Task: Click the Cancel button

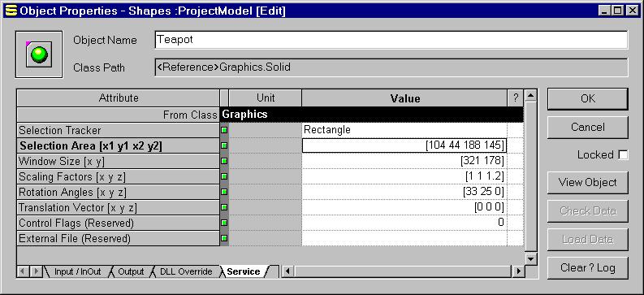Action: click(x=588, y=127)
